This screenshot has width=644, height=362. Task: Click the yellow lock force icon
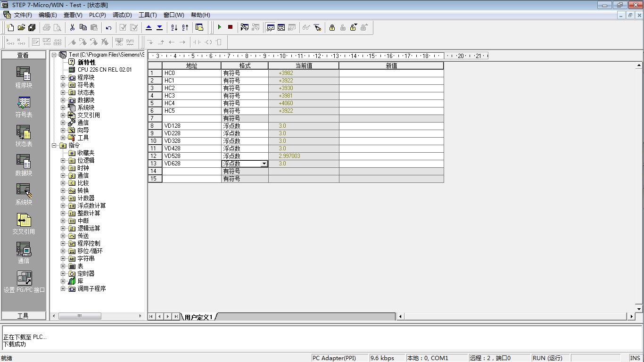[x=332, y=27]
